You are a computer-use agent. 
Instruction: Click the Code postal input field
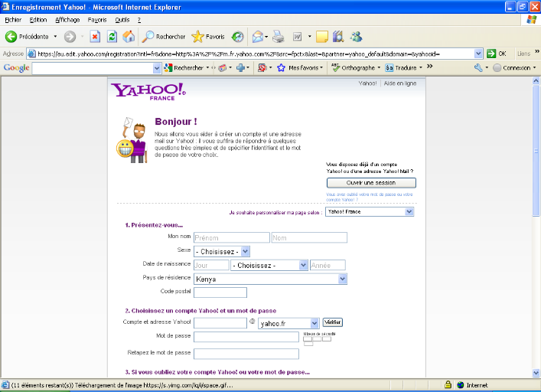220,292
